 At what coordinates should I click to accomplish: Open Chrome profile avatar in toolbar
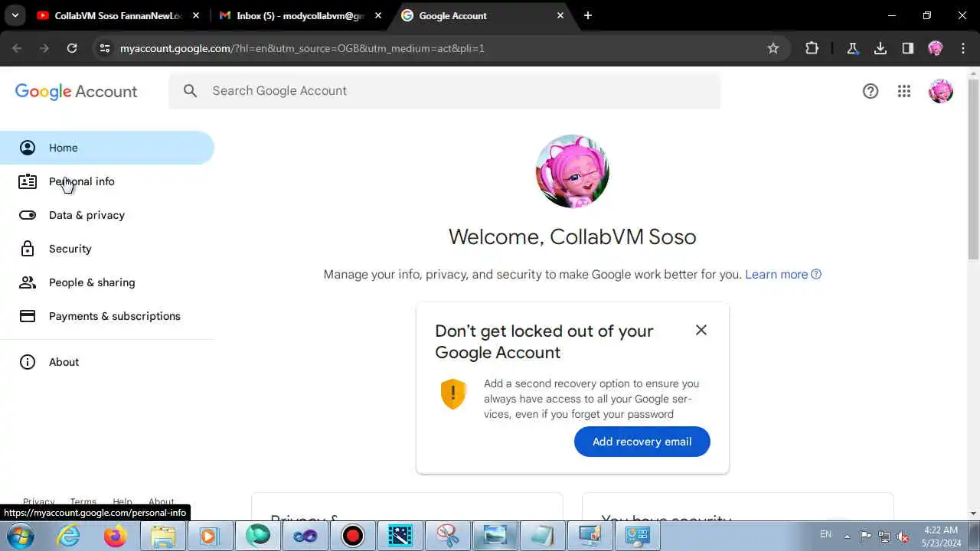coord(936,48)
